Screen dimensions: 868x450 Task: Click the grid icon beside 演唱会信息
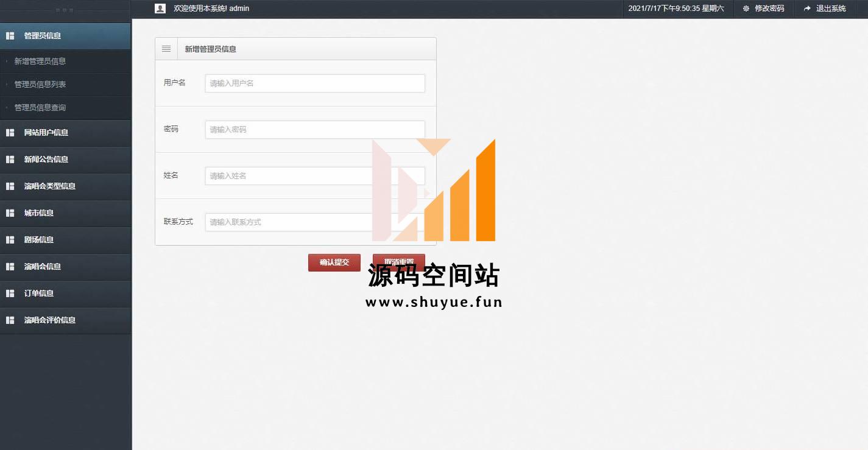(x=10, y=267)
